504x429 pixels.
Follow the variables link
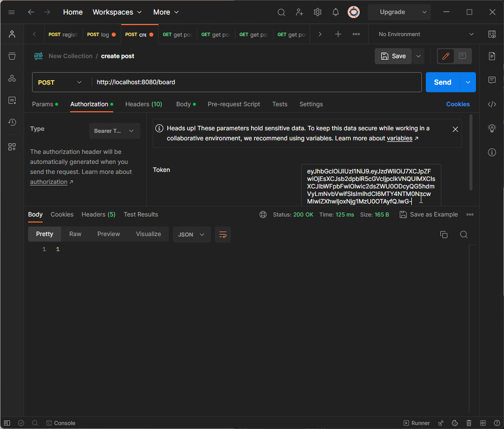399,138
